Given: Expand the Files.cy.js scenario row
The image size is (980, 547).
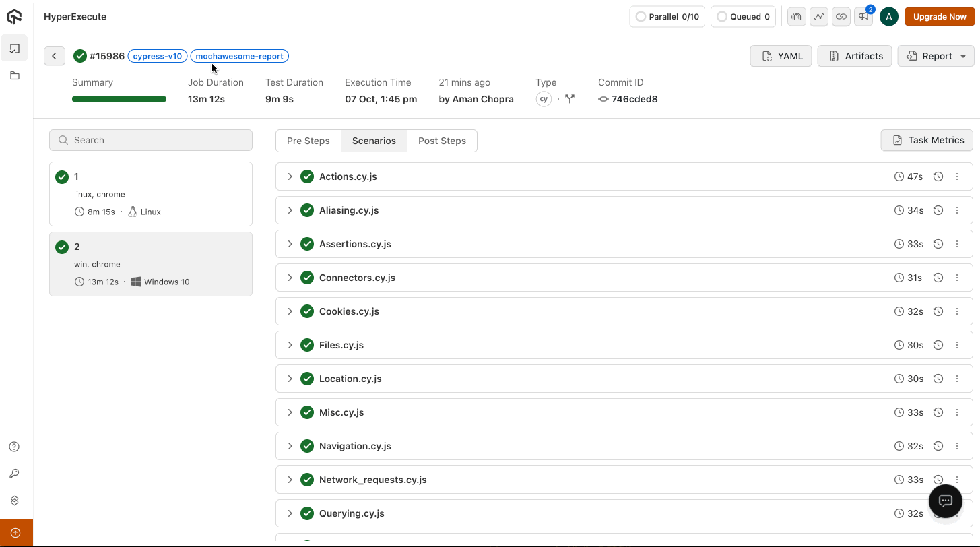Looking at the screenshot, I should (x=290, y=345).
